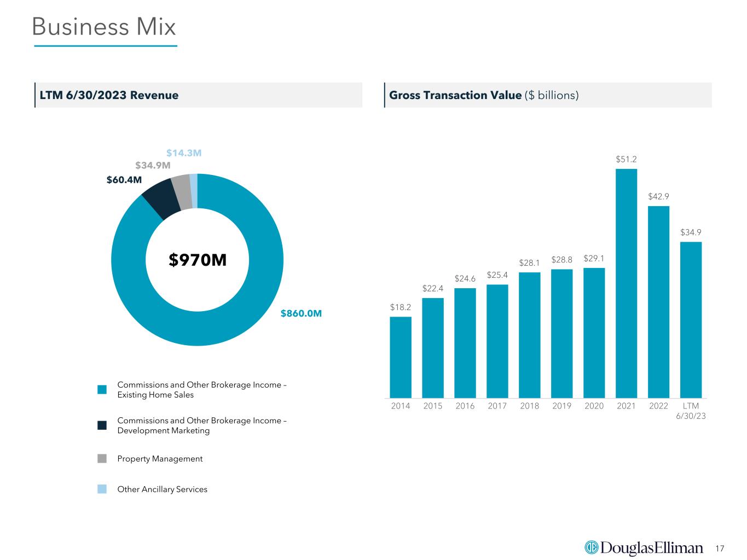The width and height of the screenshot is (747, 560).
Task: Select the $860.0M donut segment label
Action: 301,313
